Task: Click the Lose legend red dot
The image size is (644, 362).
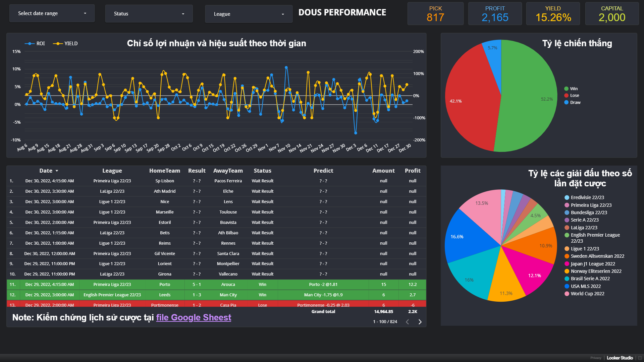Action: pyautogui.click(x=566, y=96)
